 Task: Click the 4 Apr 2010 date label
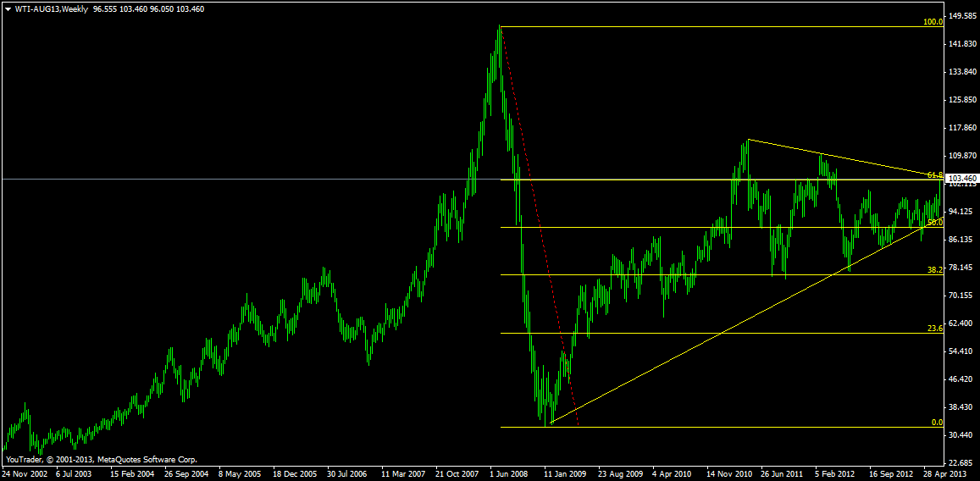point(672,474)
